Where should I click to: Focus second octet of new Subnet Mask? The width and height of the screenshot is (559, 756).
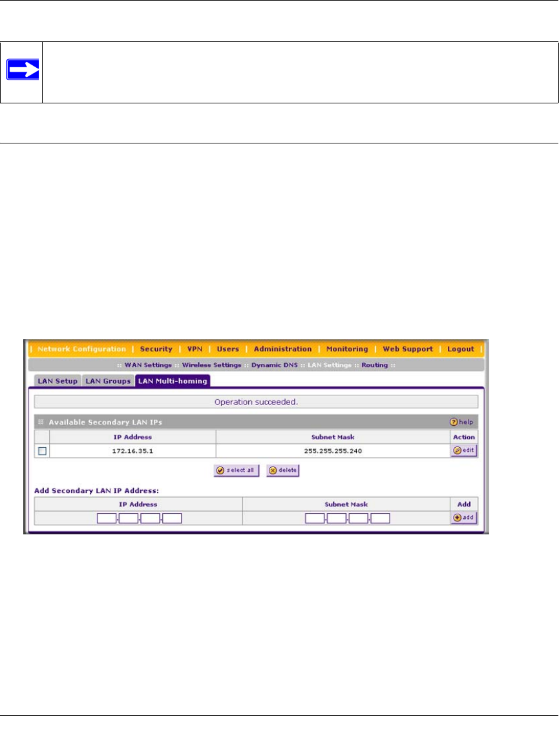tap(337, 518)
